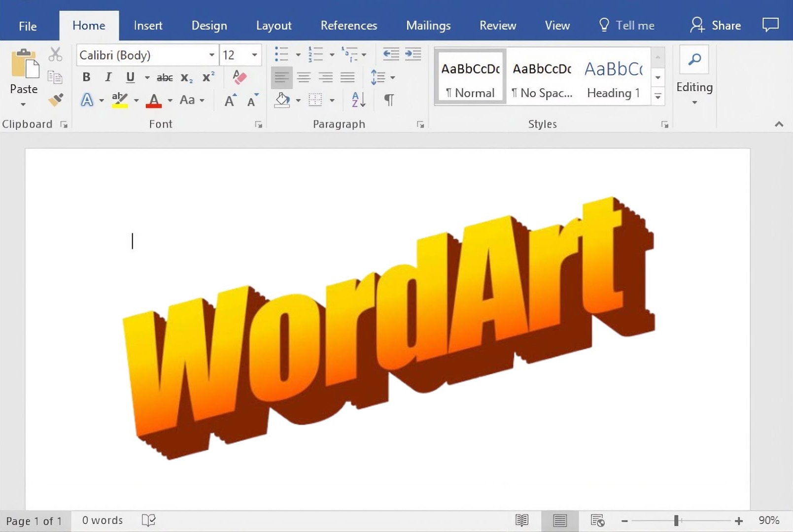Screen dimensions: 793x532
Task: Apply the yellow text highlight color
Action: point(120,100)
